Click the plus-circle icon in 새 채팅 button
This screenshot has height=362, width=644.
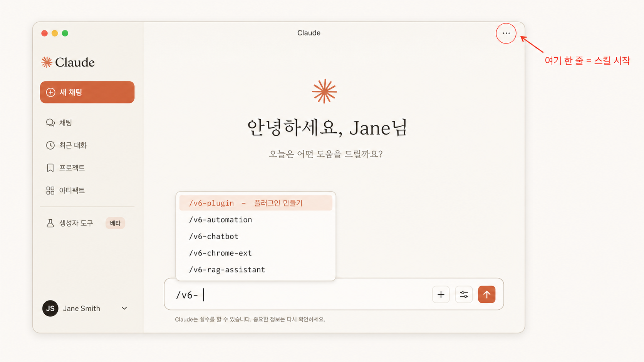(x=50, y=92)
